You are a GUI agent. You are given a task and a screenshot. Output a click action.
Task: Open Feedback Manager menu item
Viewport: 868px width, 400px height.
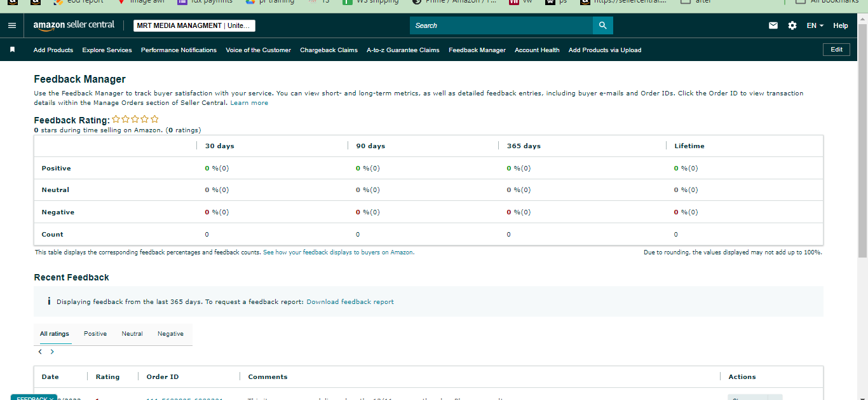[477, 50]
